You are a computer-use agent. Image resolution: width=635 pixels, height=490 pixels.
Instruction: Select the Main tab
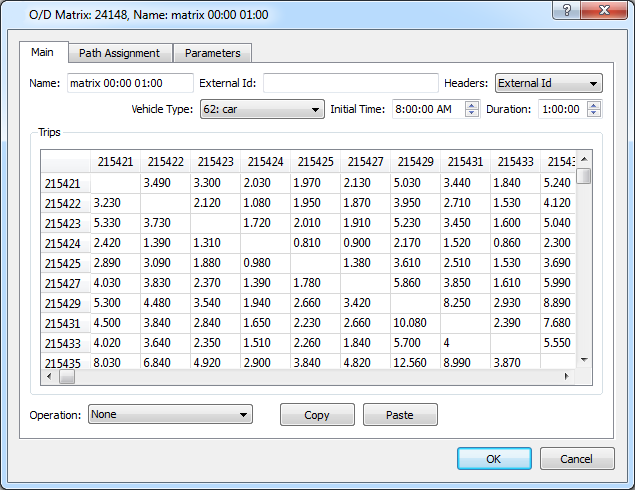(42, 53)
